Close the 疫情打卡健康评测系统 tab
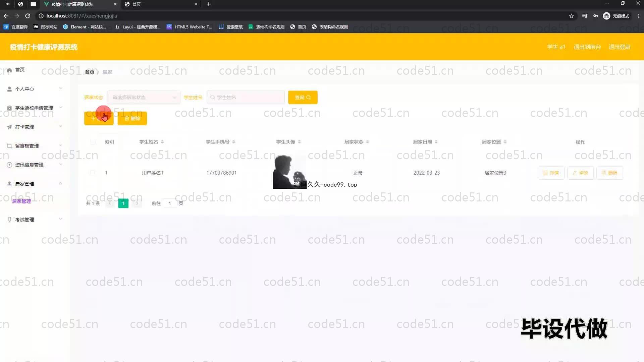 tap(115, 4)
